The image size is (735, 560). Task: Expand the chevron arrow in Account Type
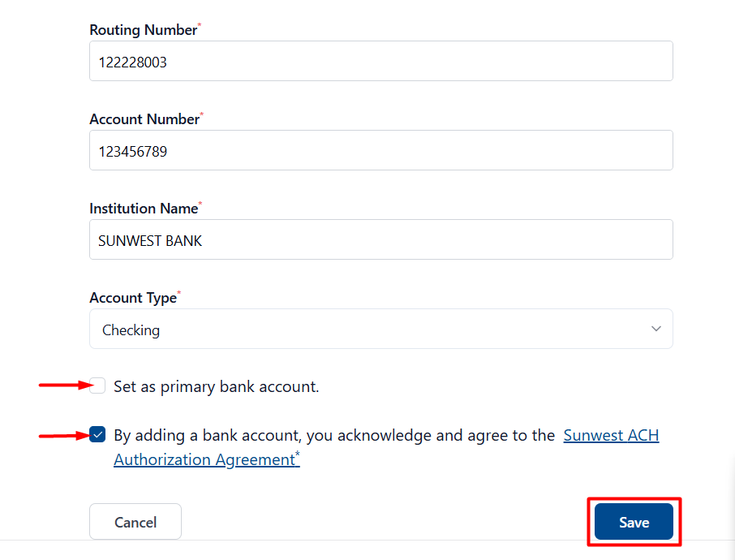coord(655,329)
